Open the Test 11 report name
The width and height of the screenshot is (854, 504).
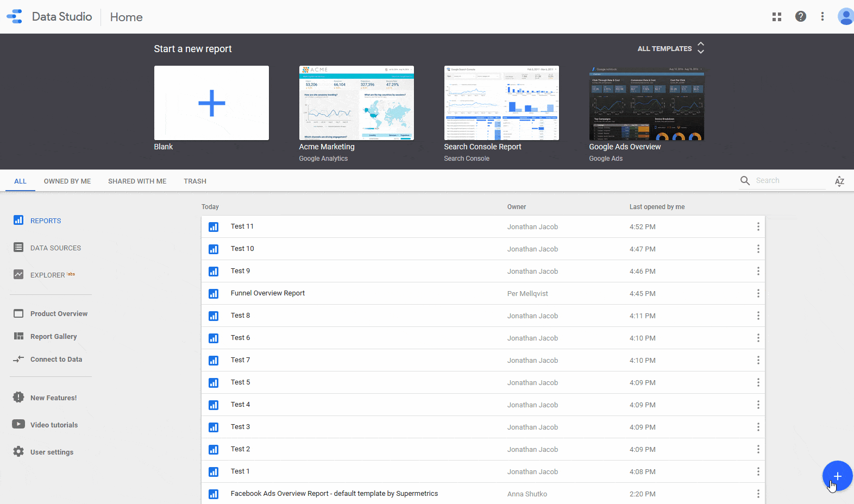click(242, 226)
